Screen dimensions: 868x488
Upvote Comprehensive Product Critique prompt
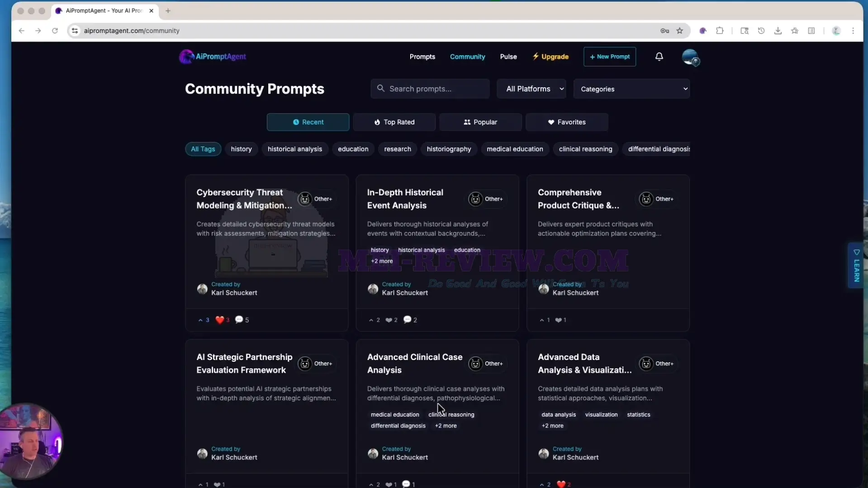[545, 320]
